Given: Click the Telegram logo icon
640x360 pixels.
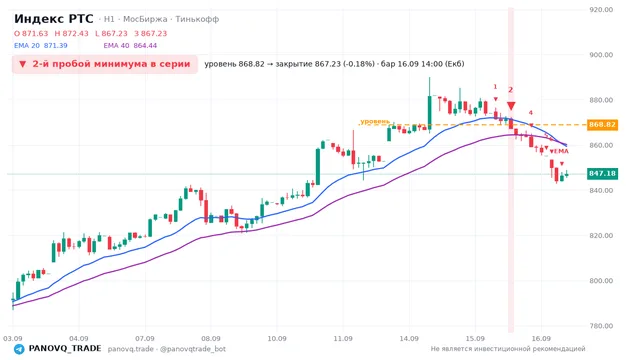Looking at the screenshot, I should pos(19,349).
